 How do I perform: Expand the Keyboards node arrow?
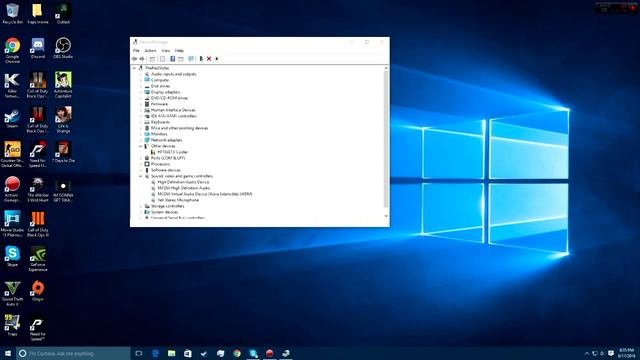[141, 122]
